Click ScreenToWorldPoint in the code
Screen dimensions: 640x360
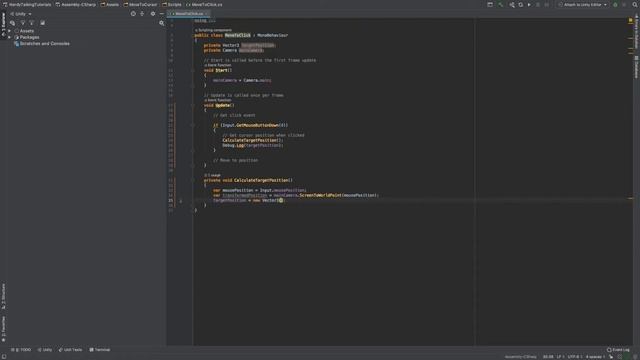320,195
